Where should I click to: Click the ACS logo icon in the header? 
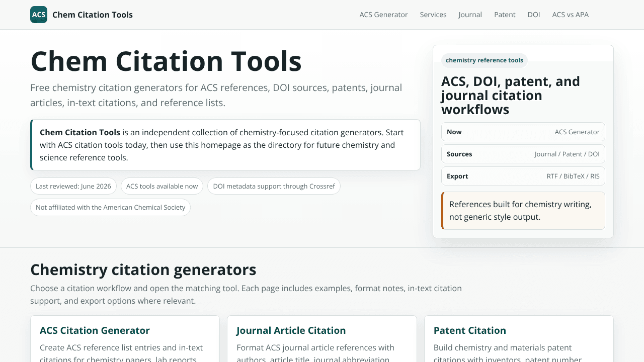pos(39,15)
